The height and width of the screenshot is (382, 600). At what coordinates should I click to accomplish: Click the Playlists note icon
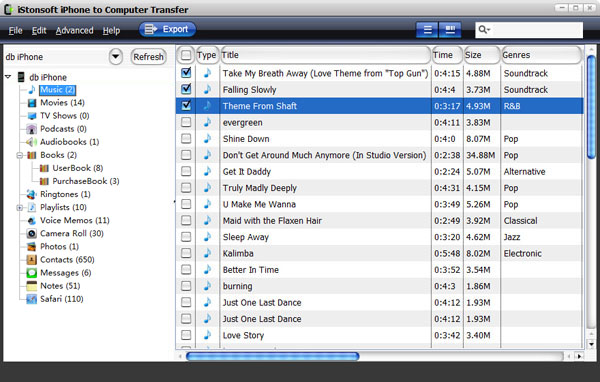click(x=32, y=207)
